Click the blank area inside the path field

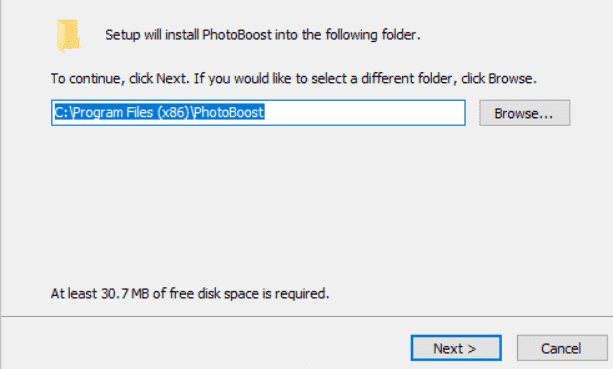tap(364, 113)
